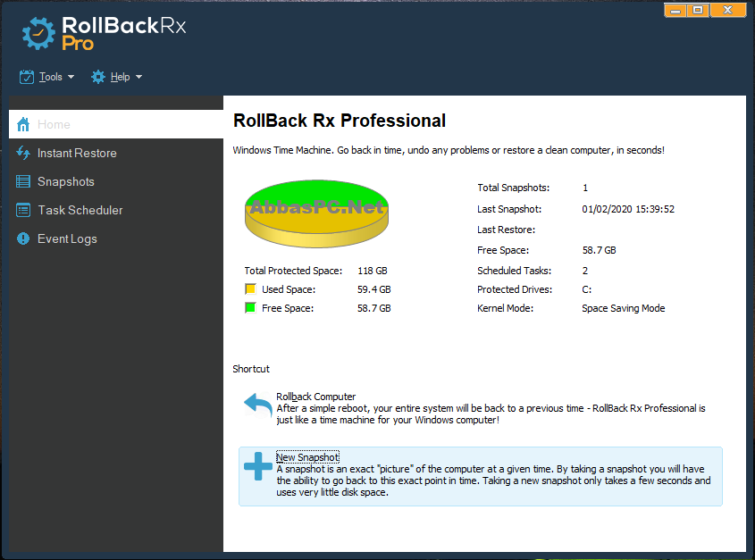Click the Last Restore label
Image resolution: width=755 pixels, height=560 pixels.
pyautogui.click(x=506, y=230)
